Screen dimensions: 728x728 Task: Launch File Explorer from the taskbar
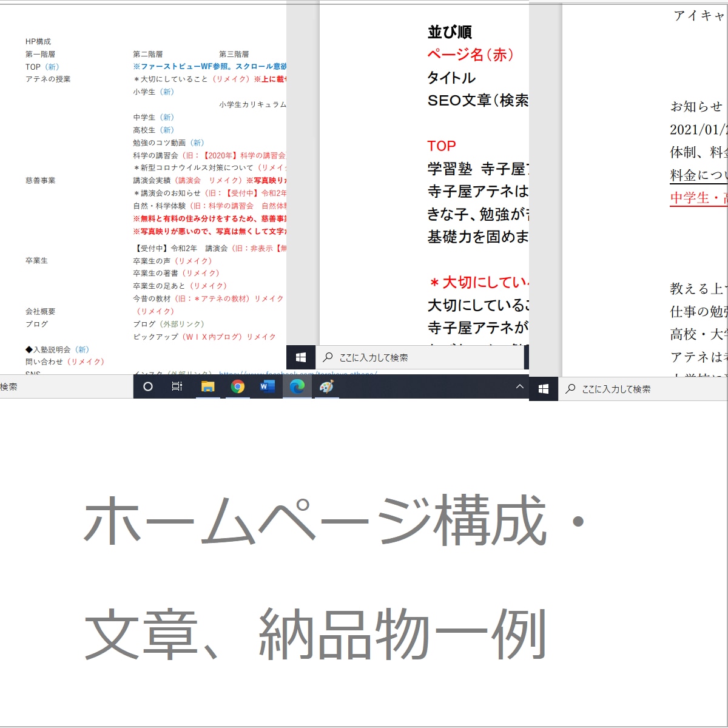(x=207, y=386)
